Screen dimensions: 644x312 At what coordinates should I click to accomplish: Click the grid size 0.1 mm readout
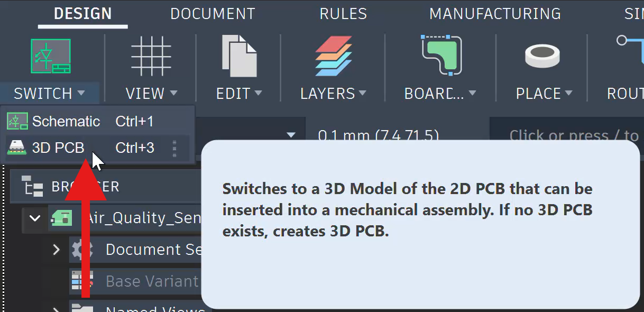379,136
